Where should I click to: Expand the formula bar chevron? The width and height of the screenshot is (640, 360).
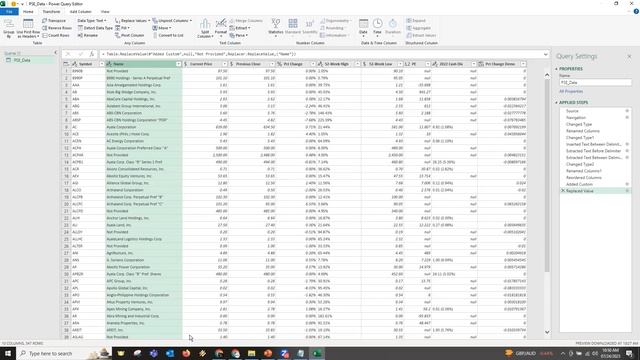(546, 54)
